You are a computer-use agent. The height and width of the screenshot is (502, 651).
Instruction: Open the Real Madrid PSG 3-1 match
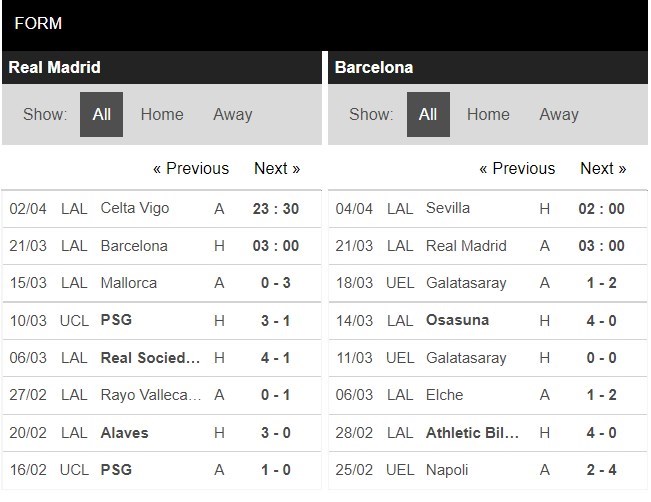pyautogui.click(x=162, y=321)
